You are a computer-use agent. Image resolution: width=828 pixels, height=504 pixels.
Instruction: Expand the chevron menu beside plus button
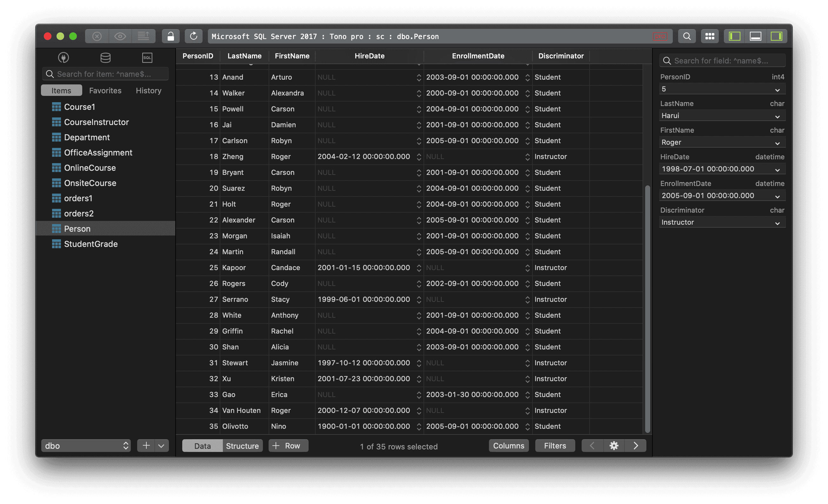[161, 446]
